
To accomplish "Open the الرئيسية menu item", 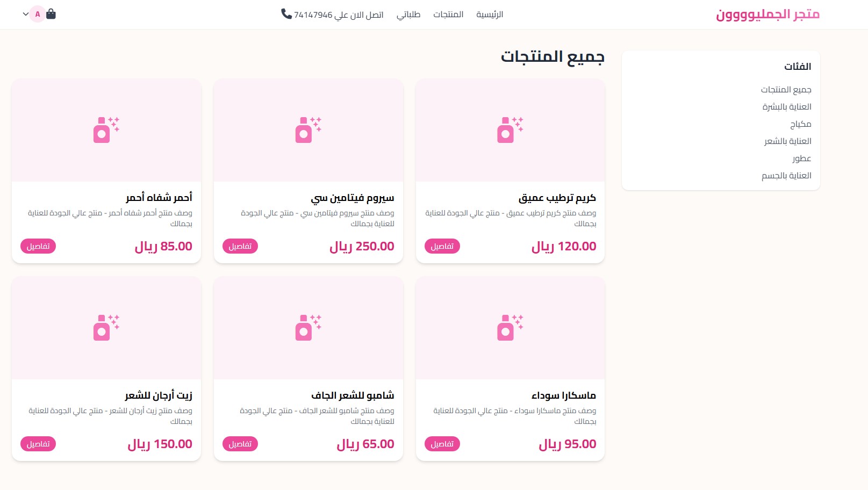I will tap(490, 15).
